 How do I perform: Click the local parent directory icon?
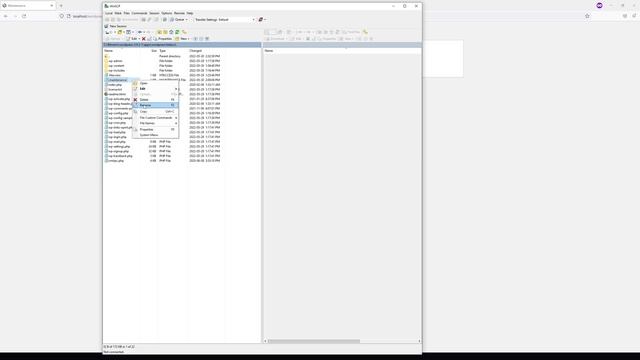coord(160,32)
